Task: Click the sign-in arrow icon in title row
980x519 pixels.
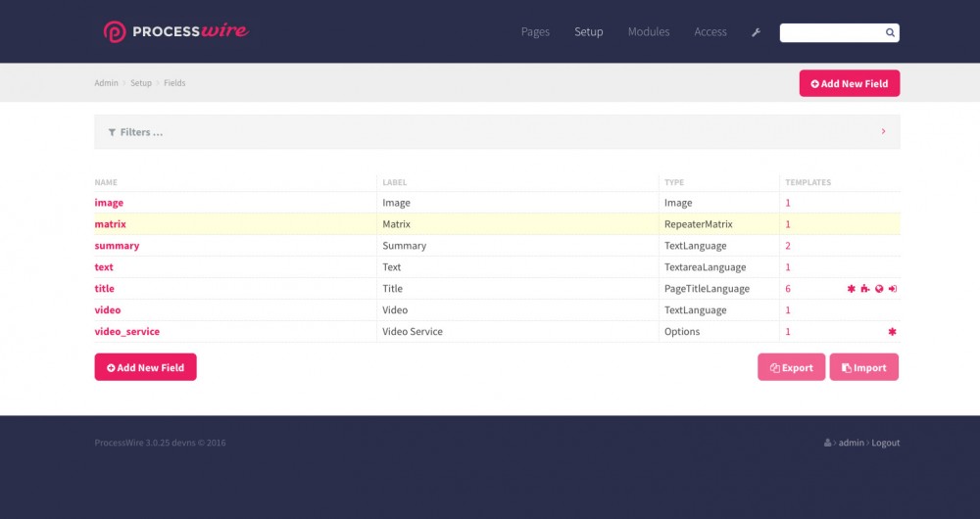Action: 893,289
